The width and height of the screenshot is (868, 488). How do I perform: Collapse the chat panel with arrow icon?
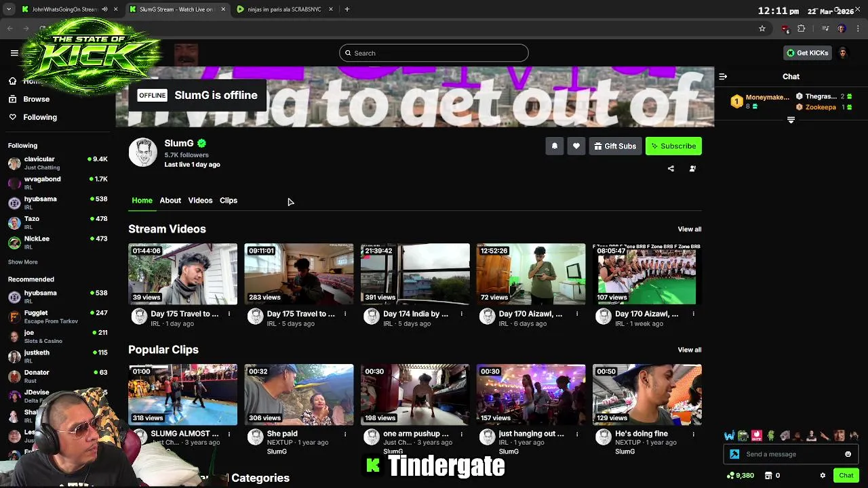(x=723, y=77)
